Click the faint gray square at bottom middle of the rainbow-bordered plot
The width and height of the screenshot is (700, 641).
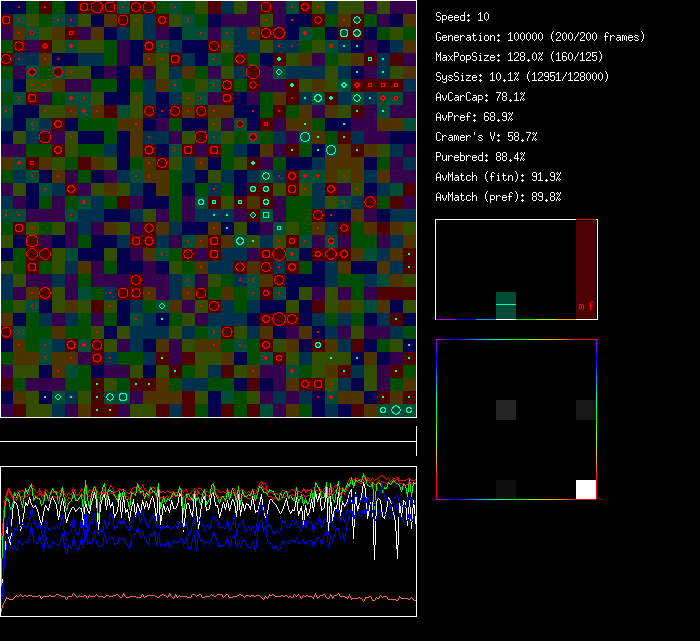point(506,489)
